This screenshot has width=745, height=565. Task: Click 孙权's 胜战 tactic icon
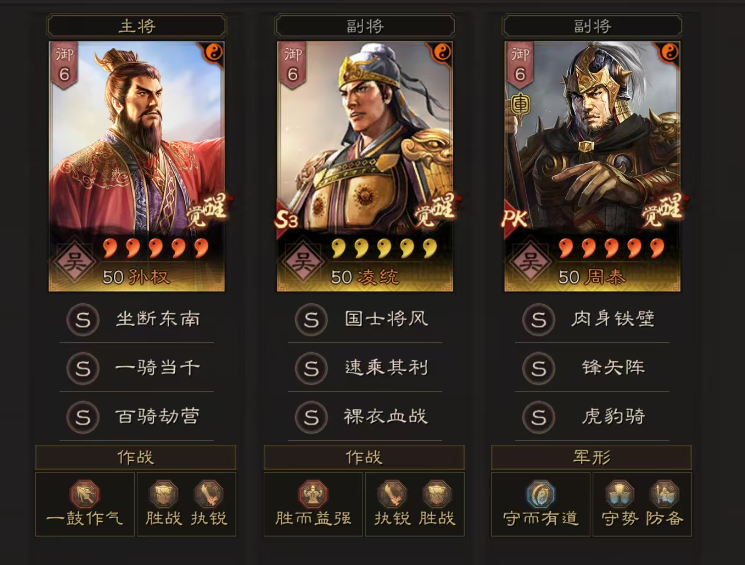click(163, 494)
